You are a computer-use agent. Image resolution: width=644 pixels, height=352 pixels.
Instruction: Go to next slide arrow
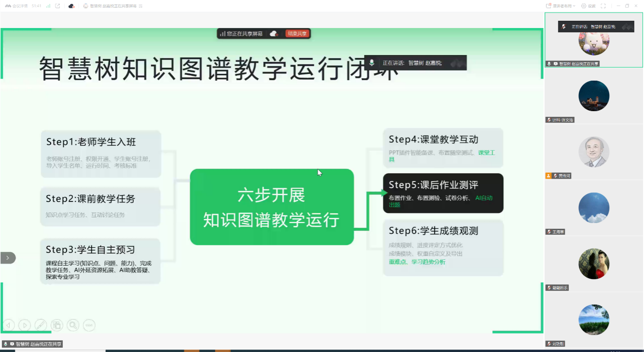click(x=24, y=325)
